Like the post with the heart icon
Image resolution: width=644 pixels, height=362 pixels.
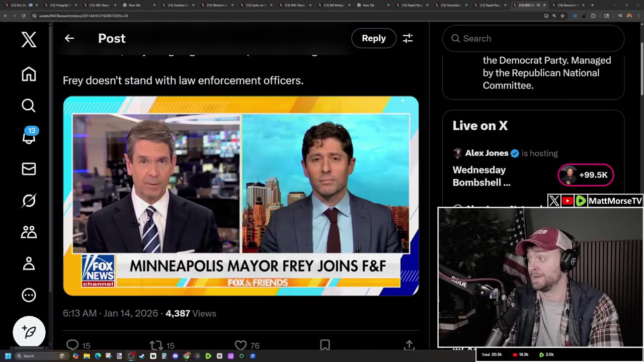pos(241,345)
